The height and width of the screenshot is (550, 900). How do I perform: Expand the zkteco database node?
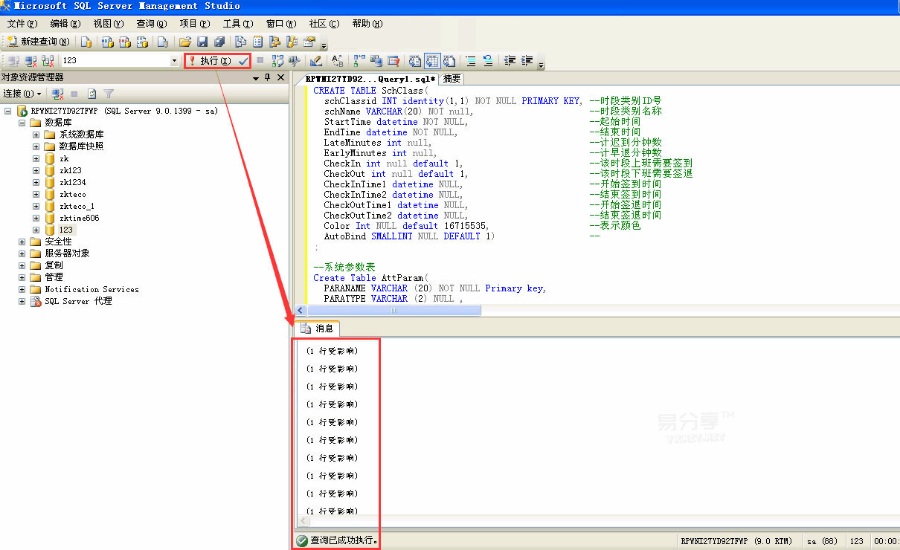coord(36,194)
